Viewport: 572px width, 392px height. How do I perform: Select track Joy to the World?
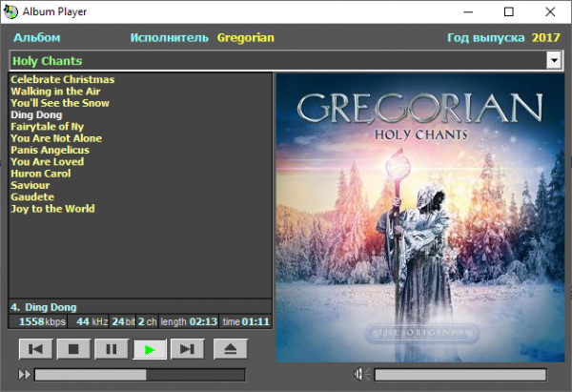coord(52,209)
